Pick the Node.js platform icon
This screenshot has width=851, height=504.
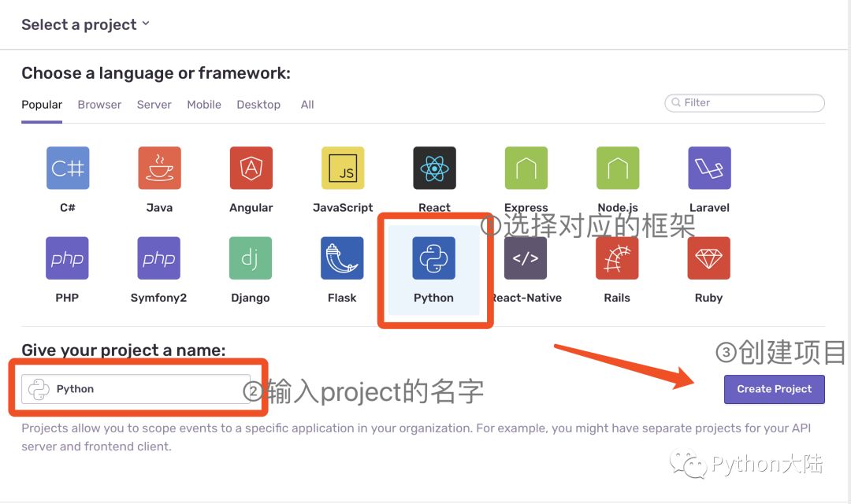[618, 169]
